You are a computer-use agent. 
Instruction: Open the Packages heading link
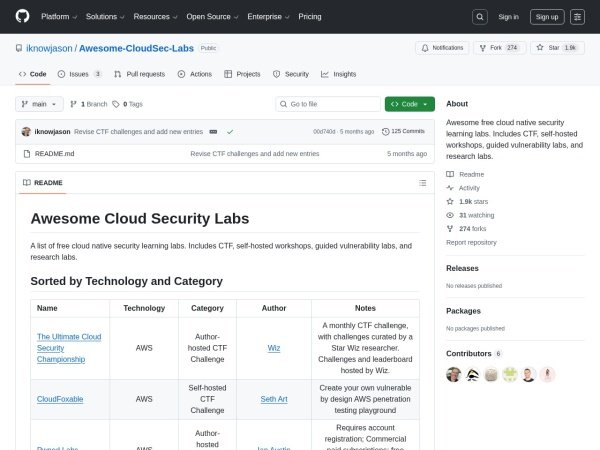(463, 311)
